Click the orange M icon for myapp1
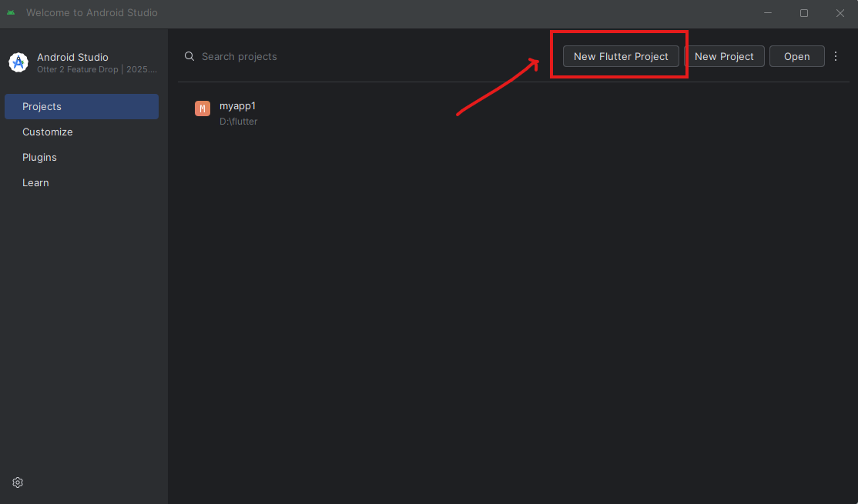Image resolution: width=858 pixels, height=504 pixels. pos(203,108)
